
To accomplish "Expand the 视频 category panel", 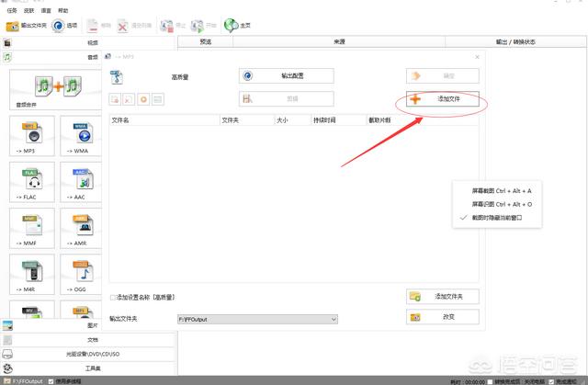I will coord(92,42).
